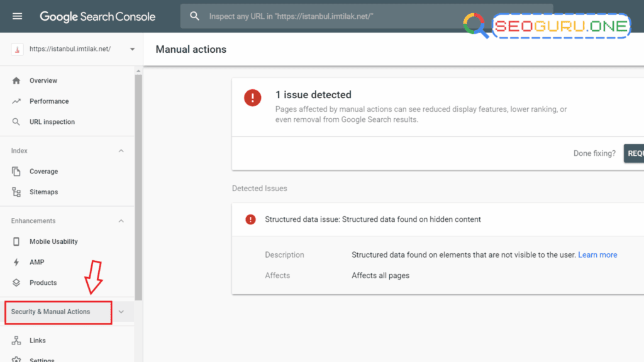Click the 'Done fixing?' text
This screenshot has width=644, height=362.
click(x=594, y=153)
